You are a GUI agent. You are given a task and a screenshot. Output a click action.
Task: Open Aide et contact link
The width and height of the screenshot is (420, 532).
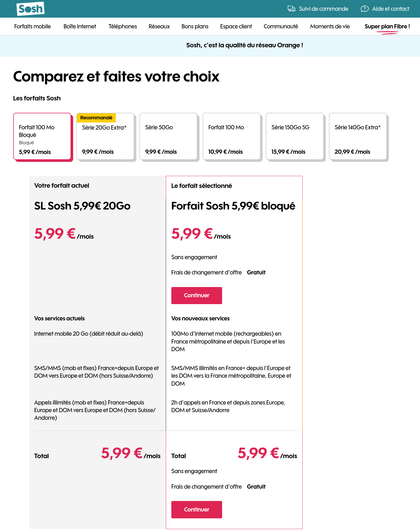pos(391,9)
